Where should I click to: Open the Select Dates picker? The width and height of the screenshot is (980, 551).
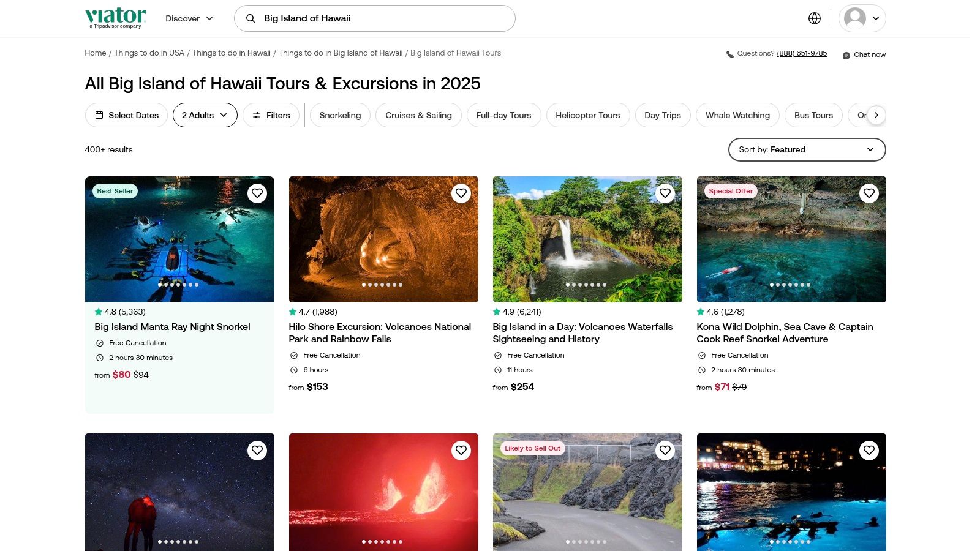point(126,115)
